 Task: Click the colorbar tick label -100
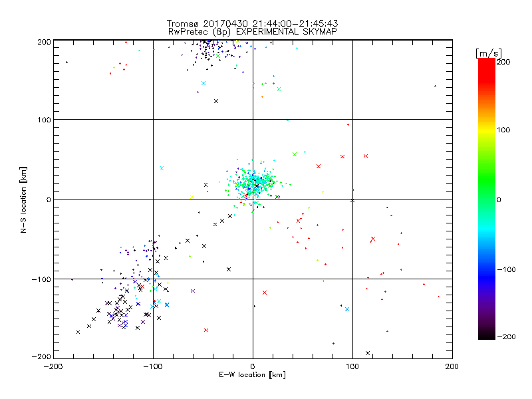[x=506, y=269]
